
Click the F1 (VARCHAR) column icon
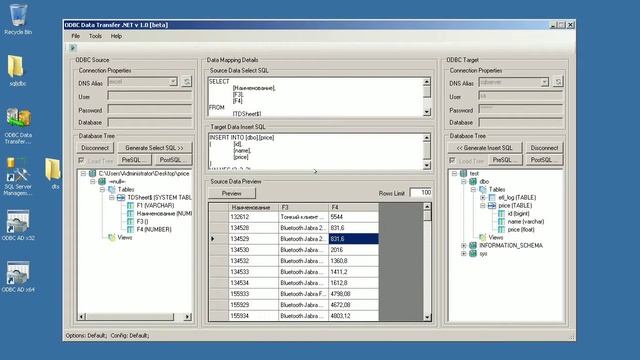(130, 206)
